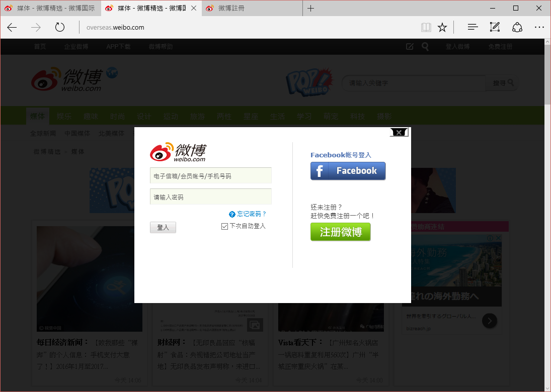The image size is (551, 392).
Task: Close the sponsor ad X icon
Action: [498, 238]
